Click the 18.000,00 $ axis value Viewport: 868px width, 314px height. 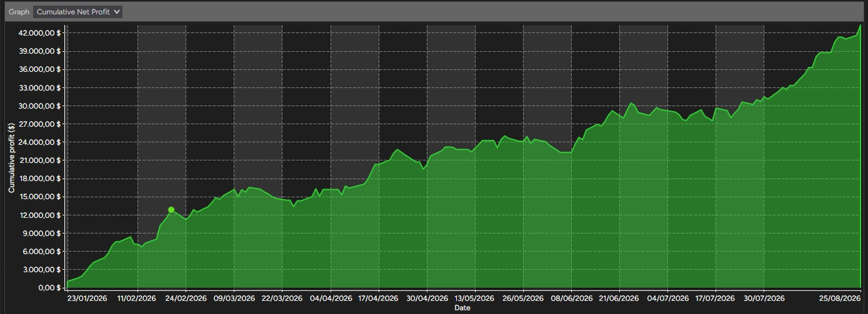click(x=40, y=179)
